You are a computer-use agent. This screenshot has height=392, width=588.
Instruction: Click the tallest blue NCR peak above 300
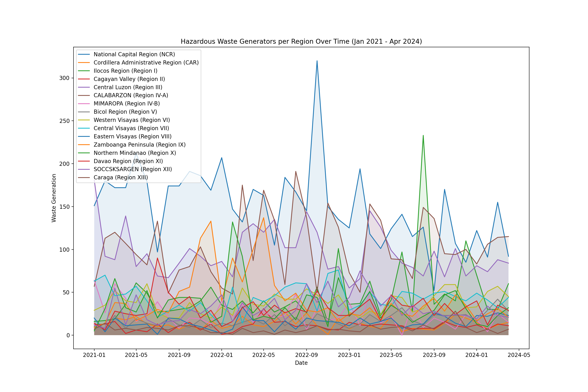(317, 61)
